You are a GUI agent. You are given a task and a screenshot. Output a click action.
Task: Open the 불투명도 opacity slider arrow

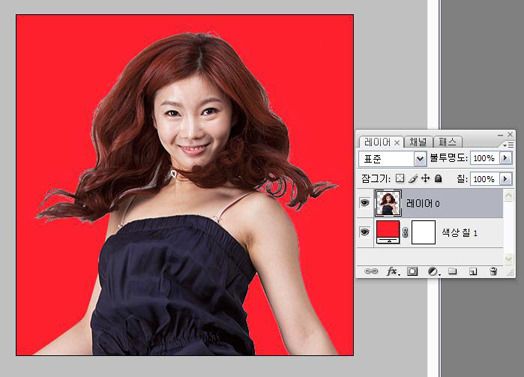[505, 158]
